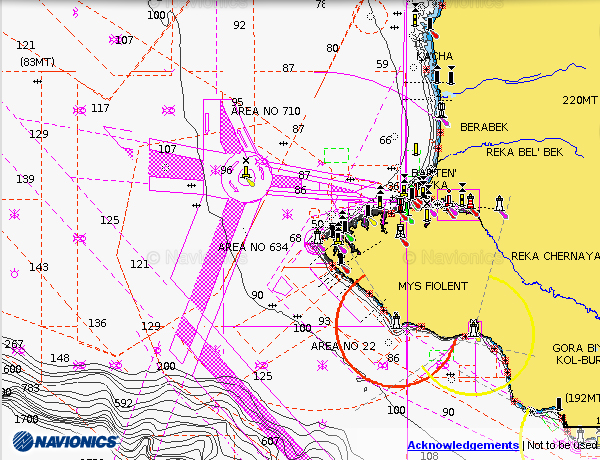
Task: Click the 220MT elevation label
Action: point(579,100)
